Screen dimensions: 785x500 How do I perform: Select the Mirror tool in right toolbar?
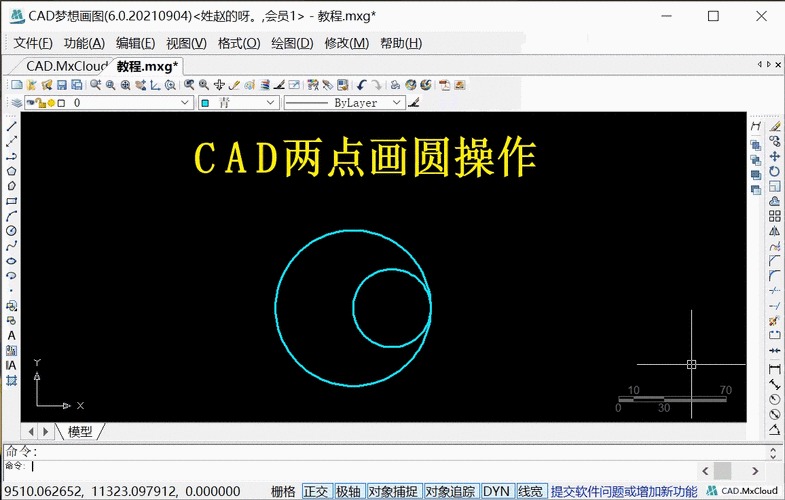click(774, 231)
